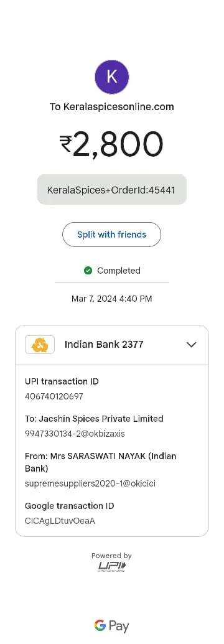Click the green Completed checkmark icon
This screenshot has width=224, height=644.
pyautogui.click(x=88, y=270)
